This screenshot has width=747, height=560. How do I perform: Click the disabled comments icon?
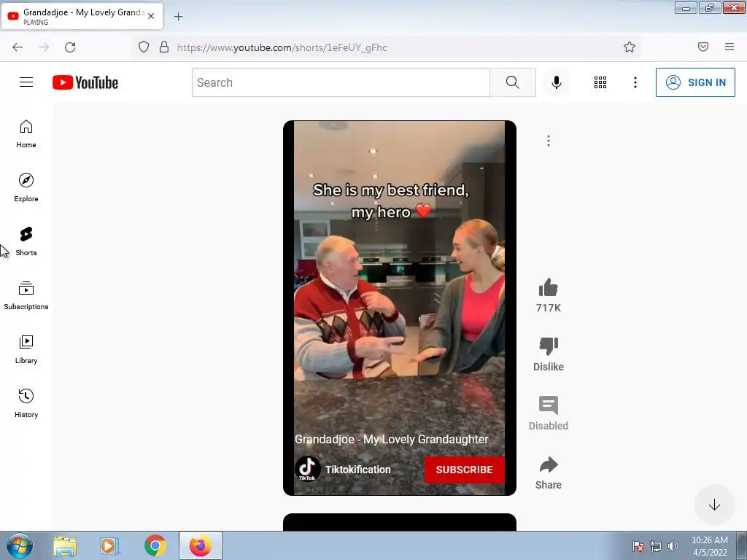tap(549, 405)
